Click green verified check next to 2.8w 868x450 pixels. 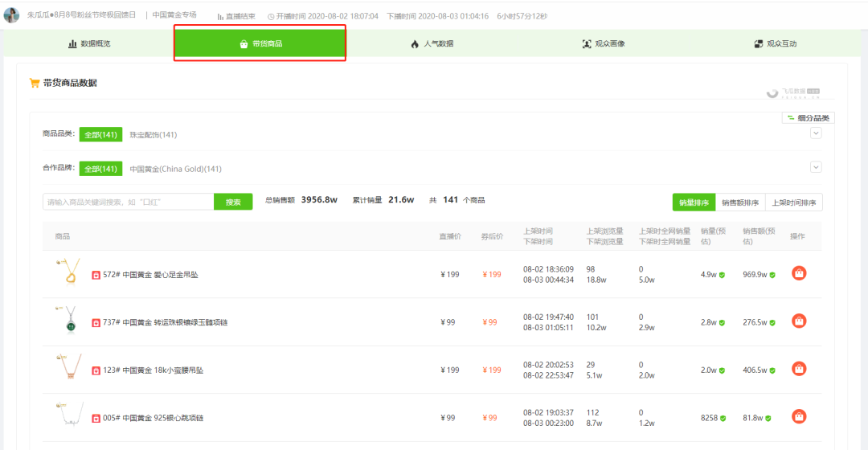722,323
